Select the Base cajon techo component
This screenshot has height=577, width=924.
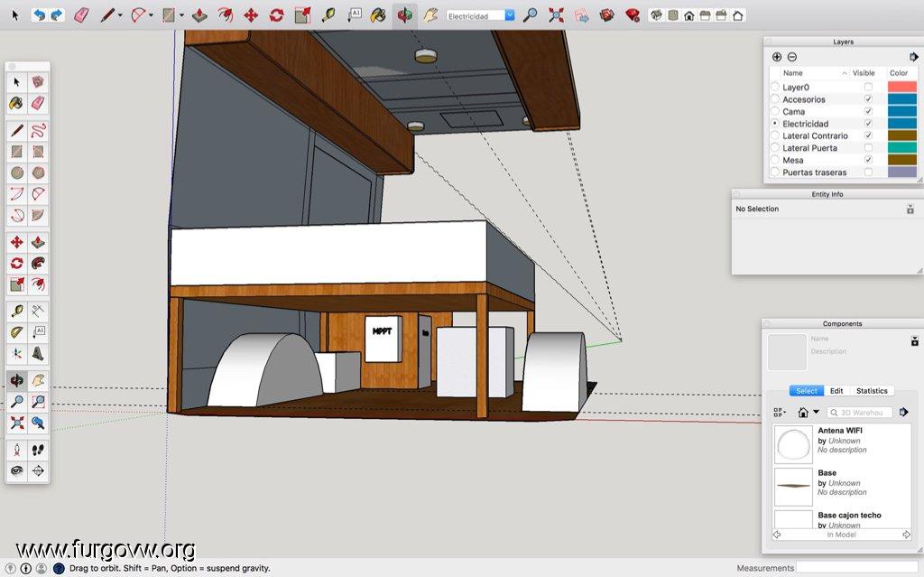[x=842, y=519]
